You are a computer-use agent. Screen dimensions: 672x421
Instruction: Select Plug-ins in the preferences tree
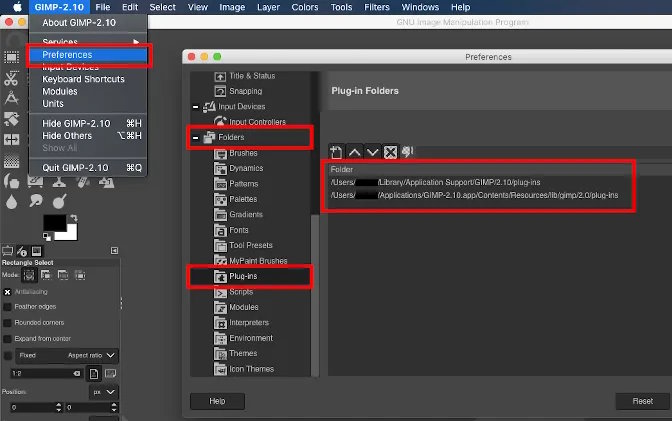(242, 275)
